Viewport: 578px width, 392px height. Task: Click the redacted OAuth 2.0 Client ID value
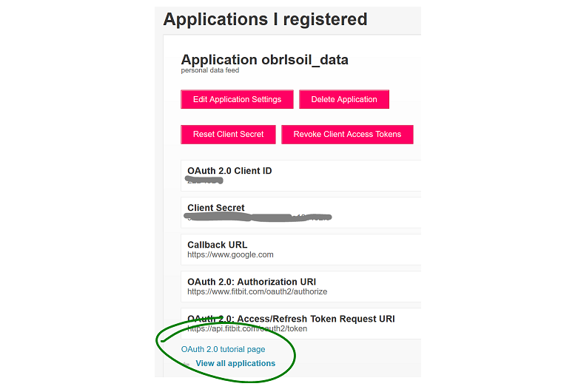[204, 180]
